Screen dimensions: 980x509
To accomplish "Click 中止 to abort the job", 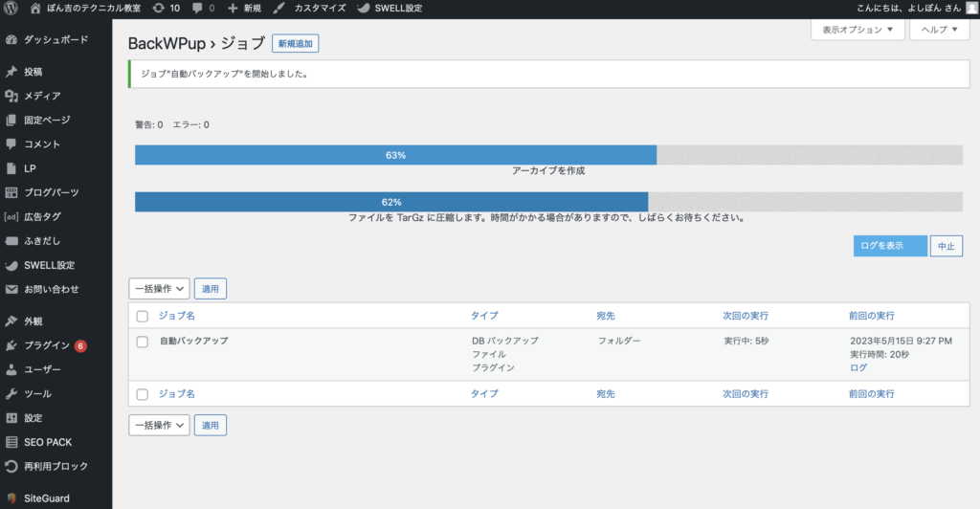I will click(x=947, y=246).
